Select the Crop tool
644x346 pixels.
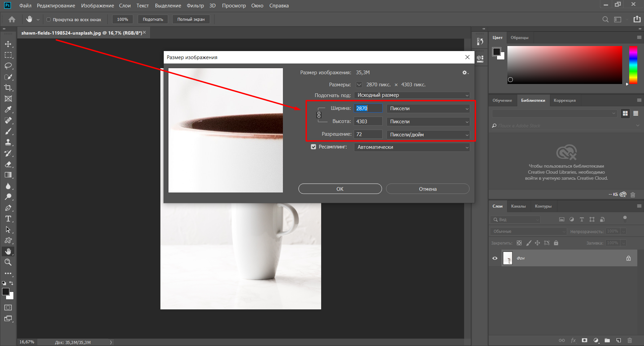pyautogui.click(x=8, y=88)
